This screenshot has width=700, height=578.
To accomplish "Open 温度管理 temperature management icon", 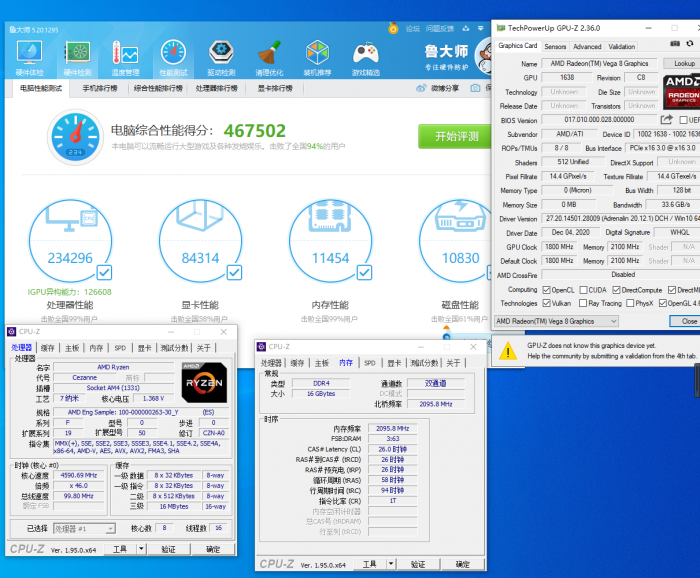I will tap(126, 57).
